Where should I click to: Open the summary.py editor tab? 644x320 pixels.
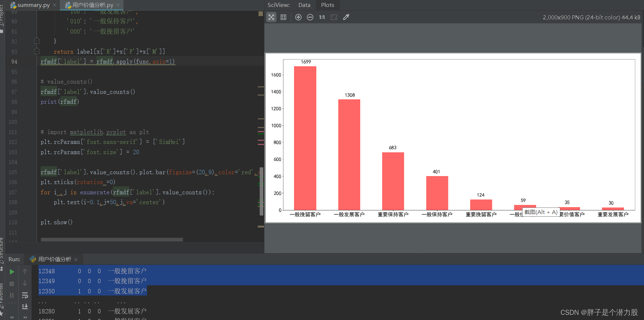pos(33,5)
